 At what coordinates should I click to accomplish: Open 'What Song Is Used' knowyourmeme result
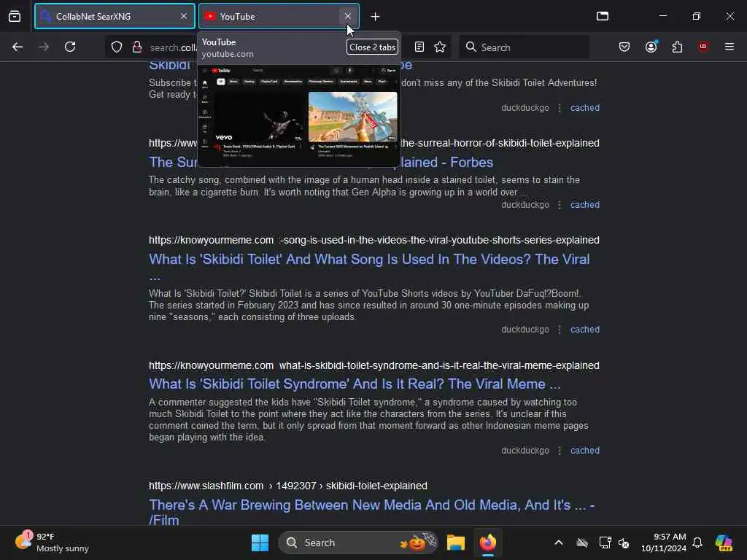(369, 267)
